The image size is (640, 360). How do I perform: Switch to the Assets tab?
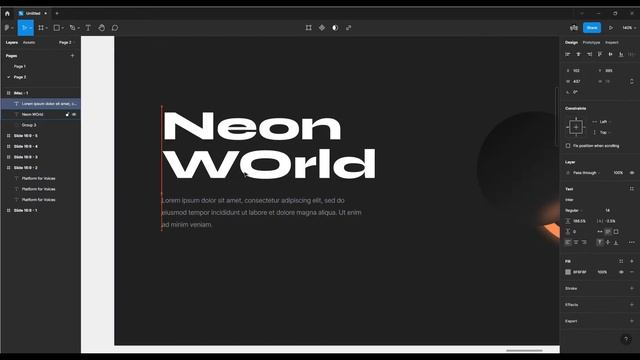click(x=29, y=42)
